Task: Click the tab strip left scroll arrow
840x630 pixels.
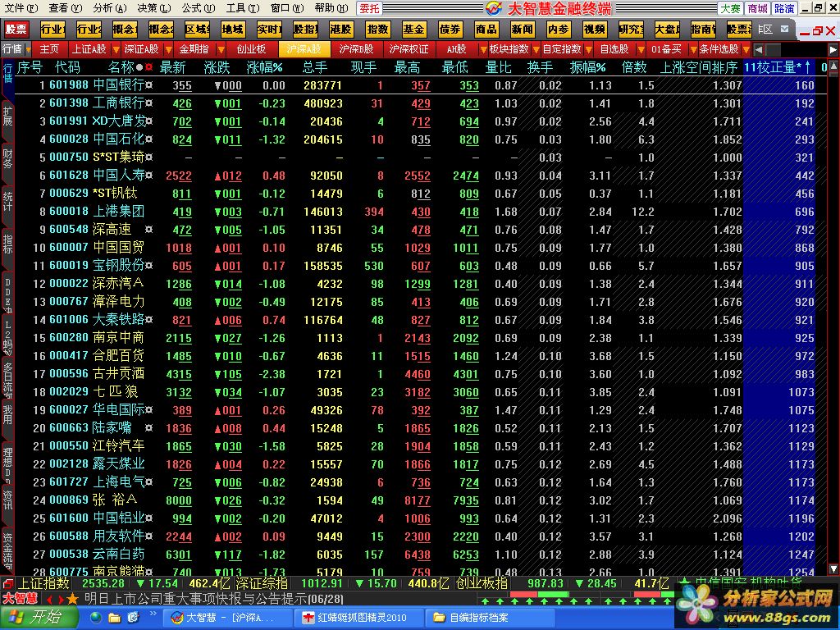Action: pos(759,50)
